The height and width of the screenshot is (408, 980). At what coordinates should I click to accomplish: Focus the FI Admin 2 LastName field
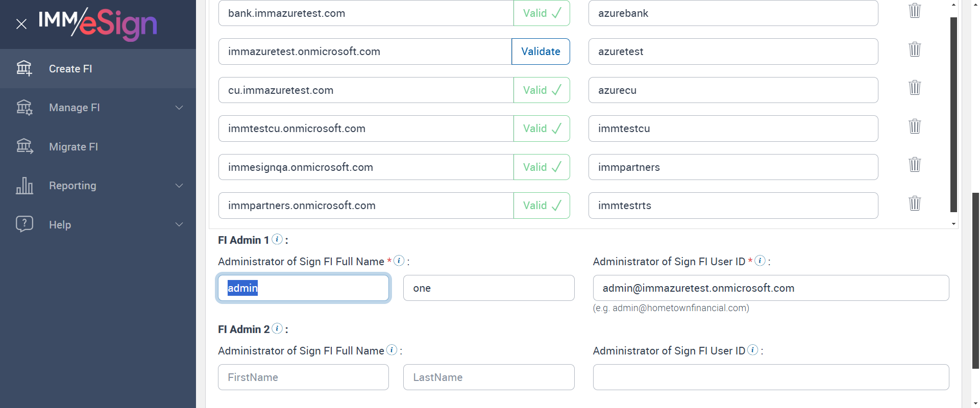[x=488, y=377]
